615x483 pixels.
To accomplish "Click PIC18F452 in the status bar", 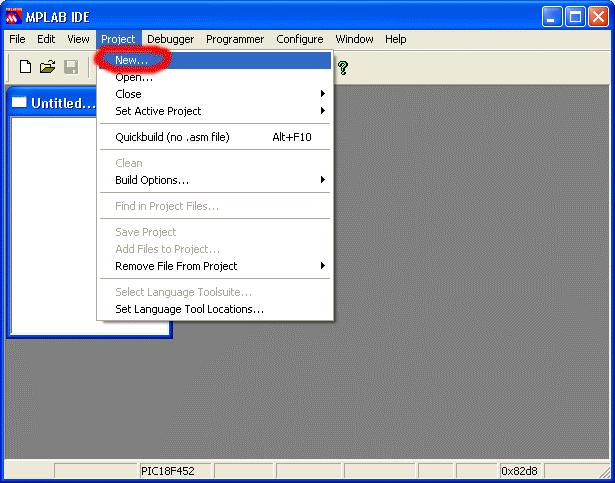I will click(x=168, y=471).
